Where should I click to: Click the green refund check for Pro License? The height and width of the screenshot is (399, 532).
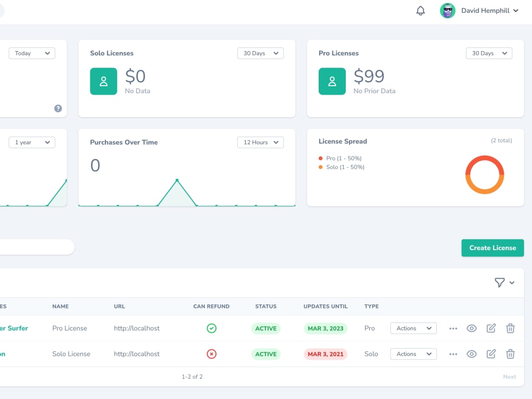tap(211, 328)
